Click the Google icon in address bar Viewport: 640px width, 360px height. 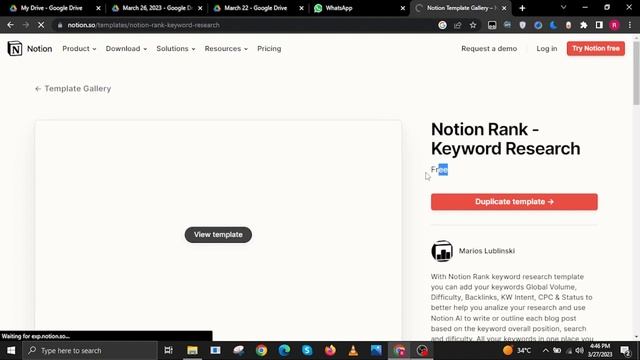tap(442, 25)
